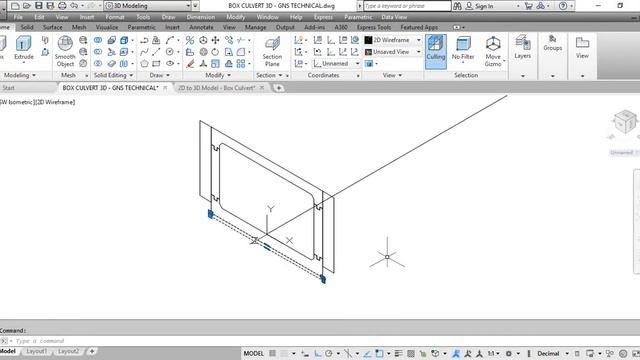Open the 3D Modeling workspace dropdown
The width and height of the screenshot is (640, 360).
pyautogui.click(x=148, y=6)
